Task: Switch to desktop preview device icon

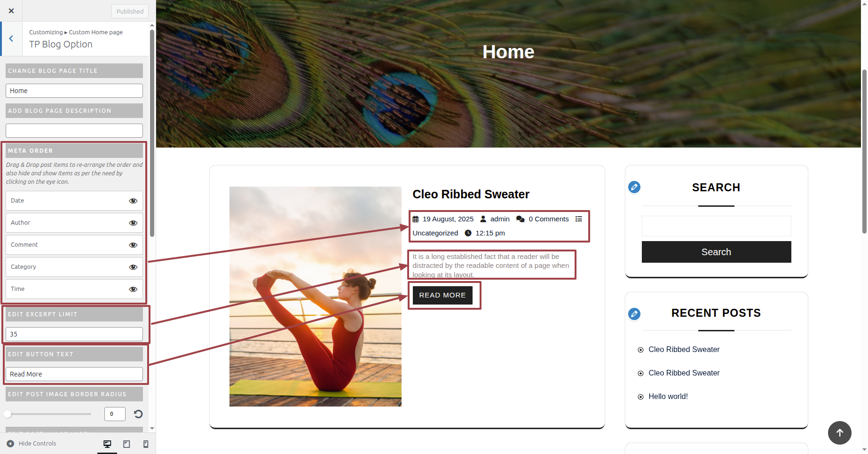Action: tap(107, 444)
